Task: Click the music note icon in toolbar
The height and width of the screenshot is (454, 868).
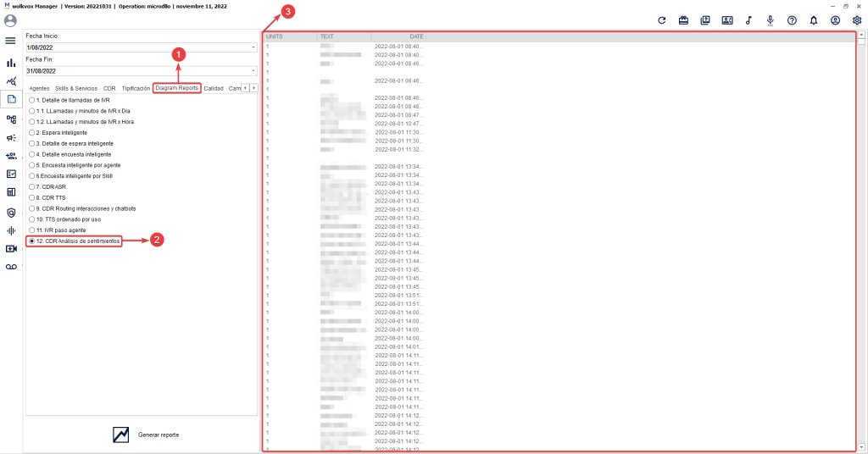Action: tap(748, 20)
